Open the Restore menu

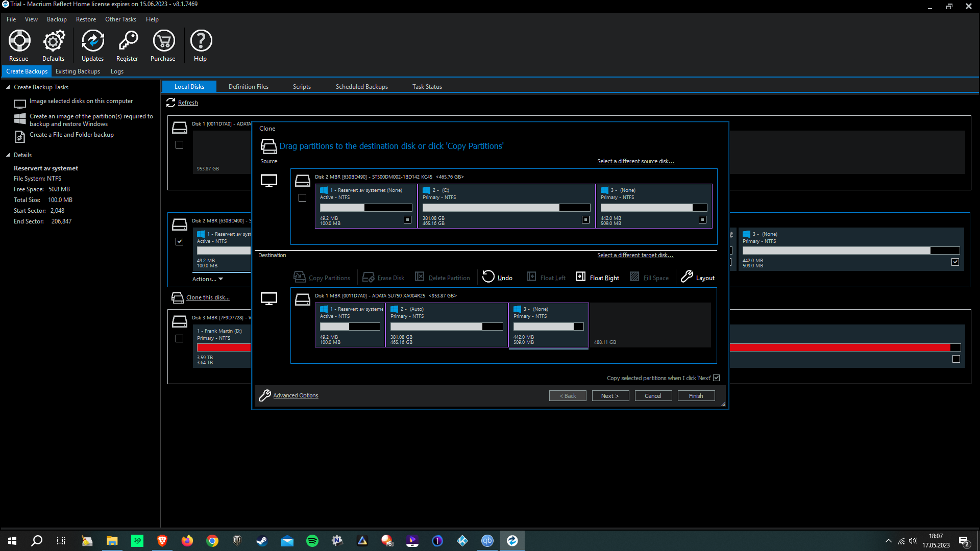coord(86,19)
